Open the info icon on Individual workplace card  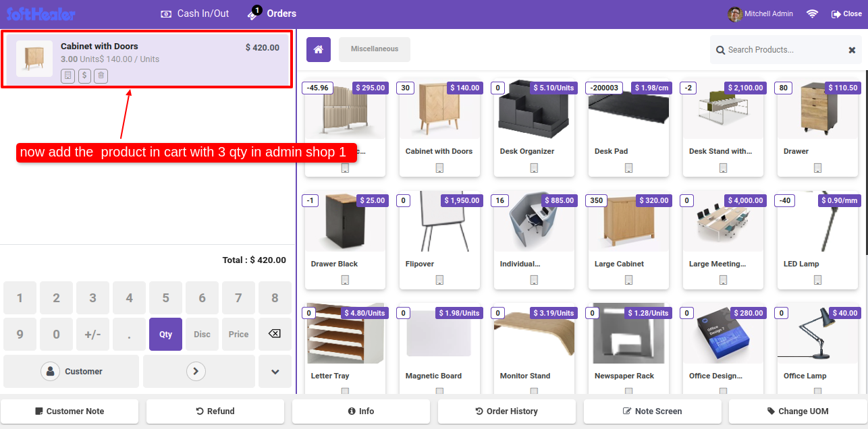tap(534, 280)
